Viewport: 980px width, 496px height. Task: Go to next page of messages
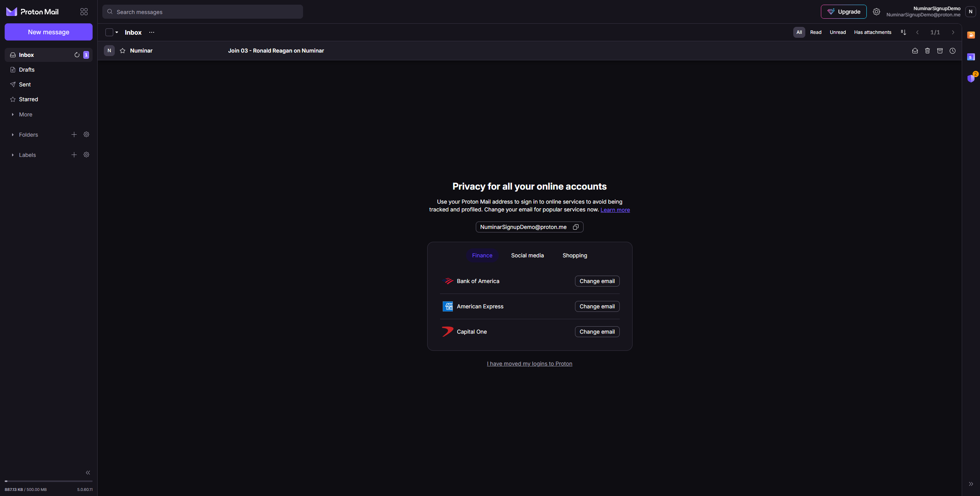click(953, 32)
